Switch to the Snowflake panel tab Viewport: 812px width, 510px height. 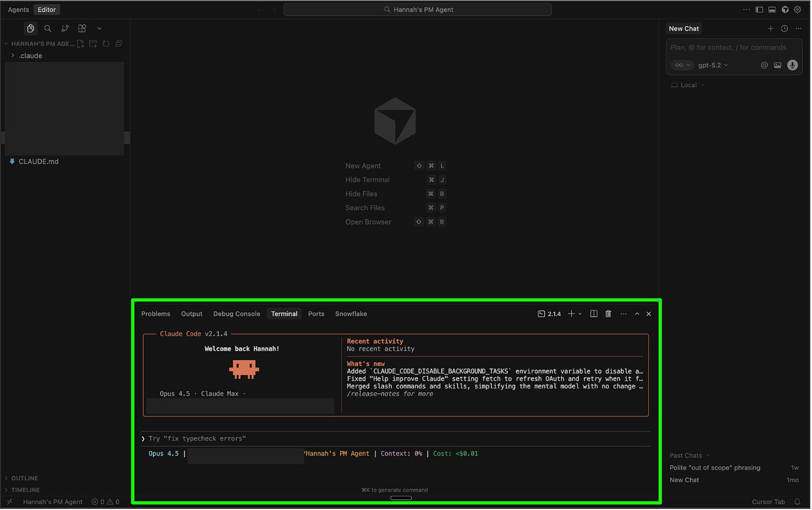351,314
